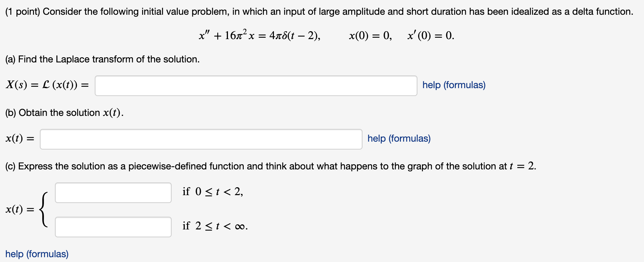
Task: Click the second branch field of the piecewise function
Action: pos(113,227)
